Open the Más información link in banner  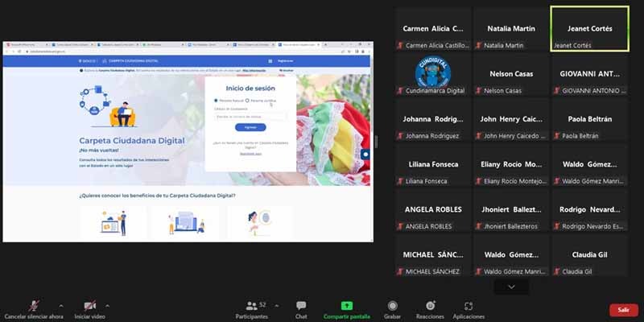coord(254,71)
